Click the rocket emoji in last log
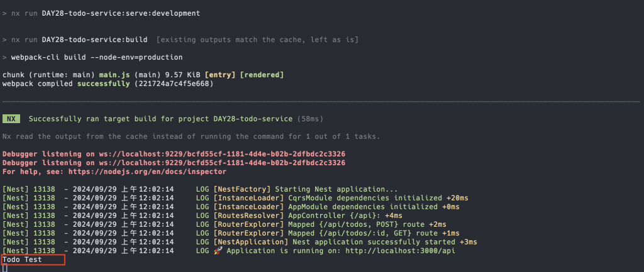Image resolution: width=644 pixels, height=272 pixels. [218, 251]
